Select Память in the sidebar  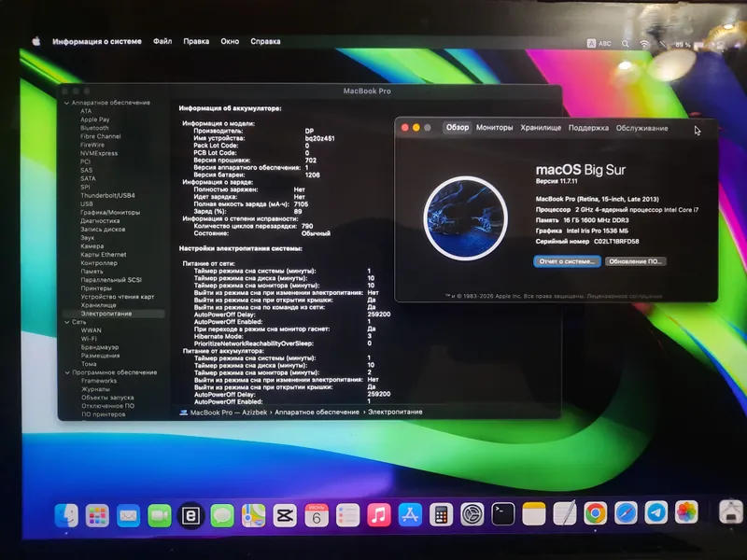[x=92, y=272]
